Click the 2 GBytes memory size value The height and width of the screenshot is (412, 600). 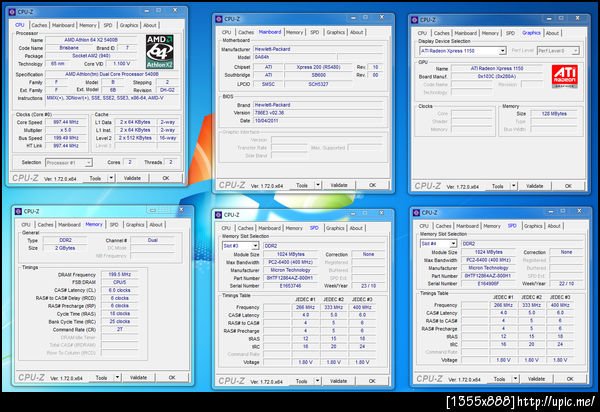[65, 248]
